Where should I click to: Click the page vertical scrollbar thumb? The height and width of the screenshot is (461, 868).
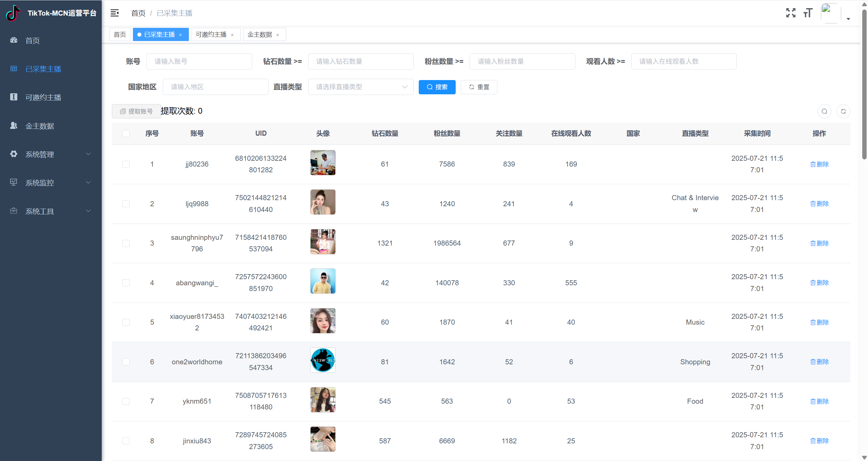point(864,85)
